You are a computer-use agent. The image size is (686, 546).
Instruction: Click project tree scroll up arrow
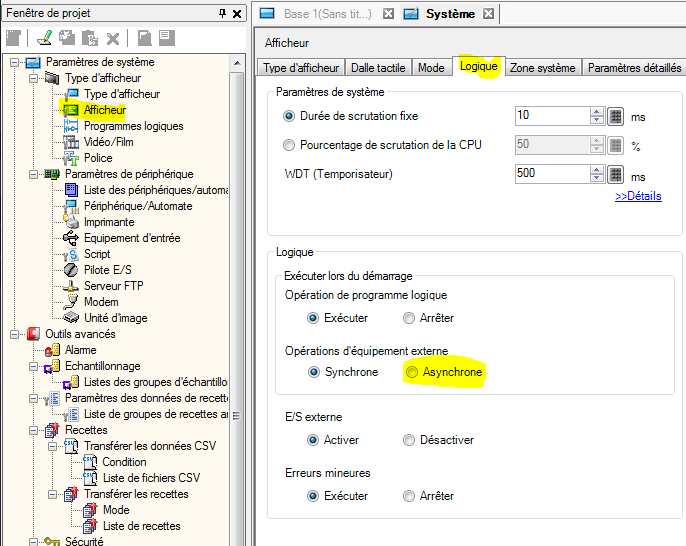pos(237,63)
